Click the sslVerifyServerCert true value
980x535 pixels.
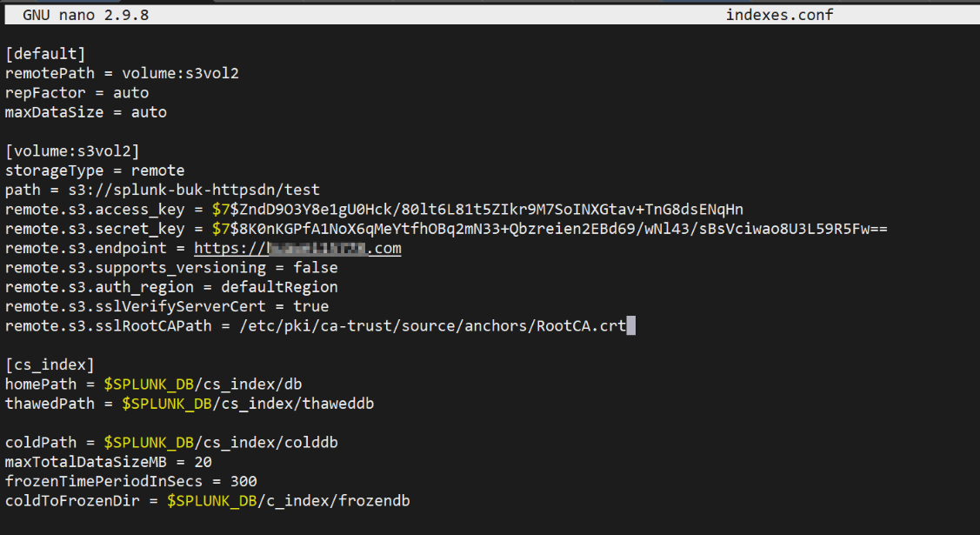[311, 306]
